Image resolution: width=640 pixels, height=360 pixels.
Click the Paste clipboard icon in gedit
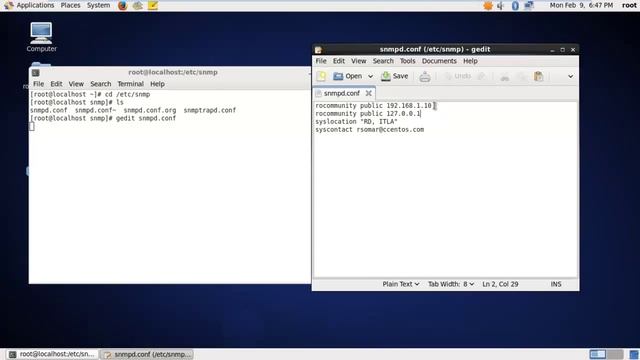pyautogui.click(x=538, y=76)
